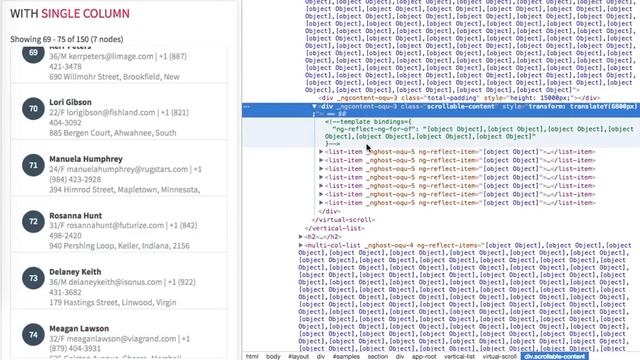
Task: Expand the multi-col-list element node
Action: pos(301,245)
